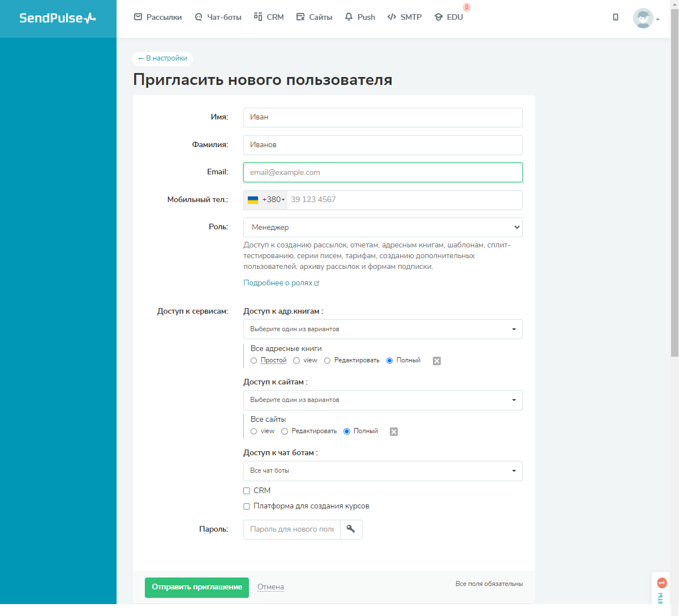Open the Рассылки menu
Image resolution: width=679 pixels, height=616 pixels.
[x=158, y=17]
